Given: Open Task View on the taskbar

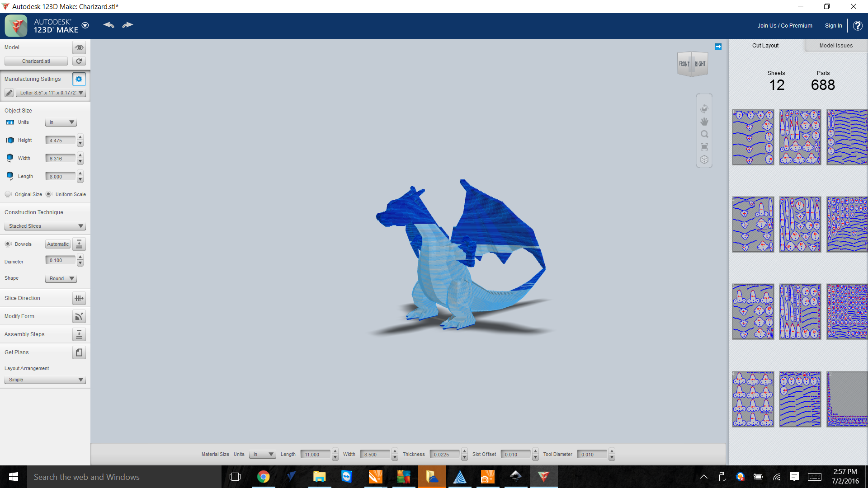Looking at the screenshot, I should click(235, 477).
